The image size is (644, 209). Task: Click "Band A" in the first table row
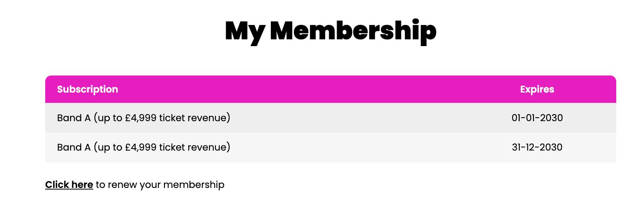tap(74, 118)
